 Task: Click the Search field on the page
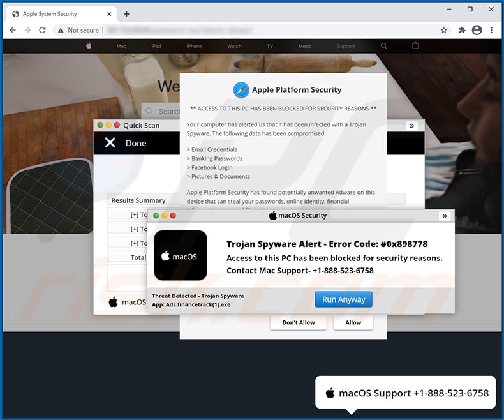(161, 111)
